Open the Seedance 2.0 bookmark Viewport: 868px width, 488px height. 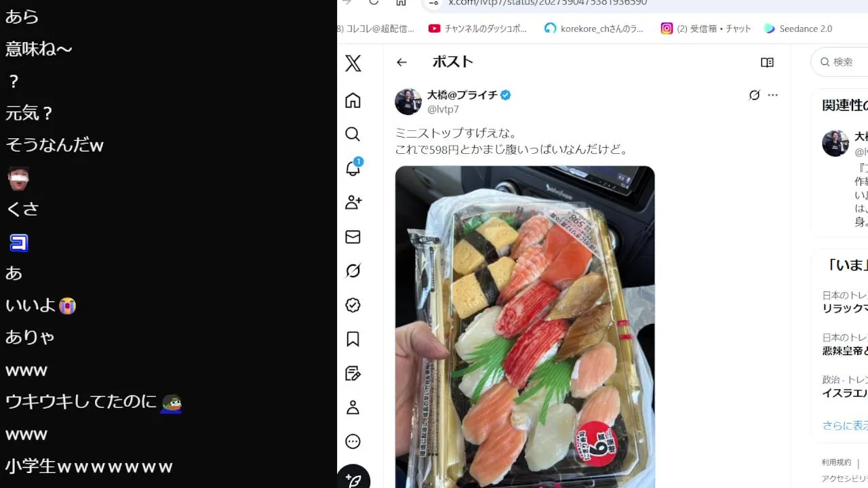[x=798, y=28]
